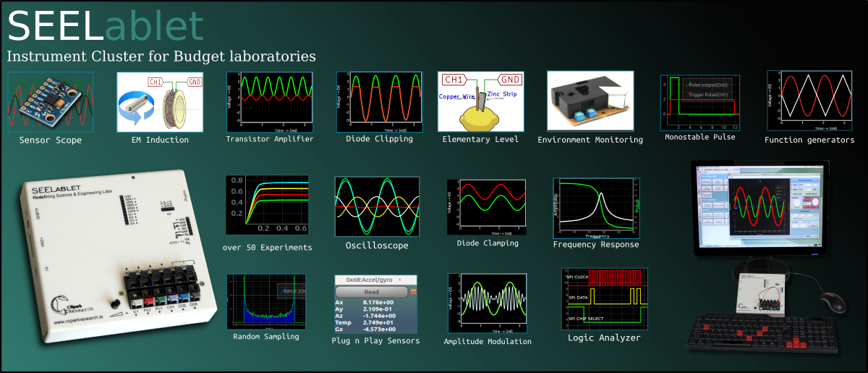Click the Read button in sensor panel

372,292
